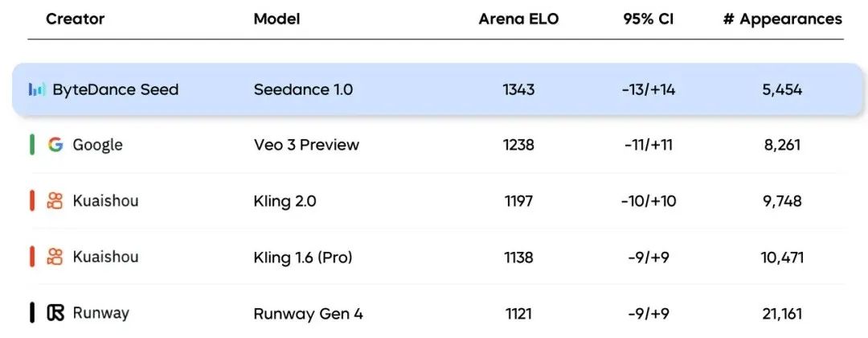The width and height of the screenshot is (868, 338).
Task: Click the Google G logo icon
Action: tap(55, 145)
